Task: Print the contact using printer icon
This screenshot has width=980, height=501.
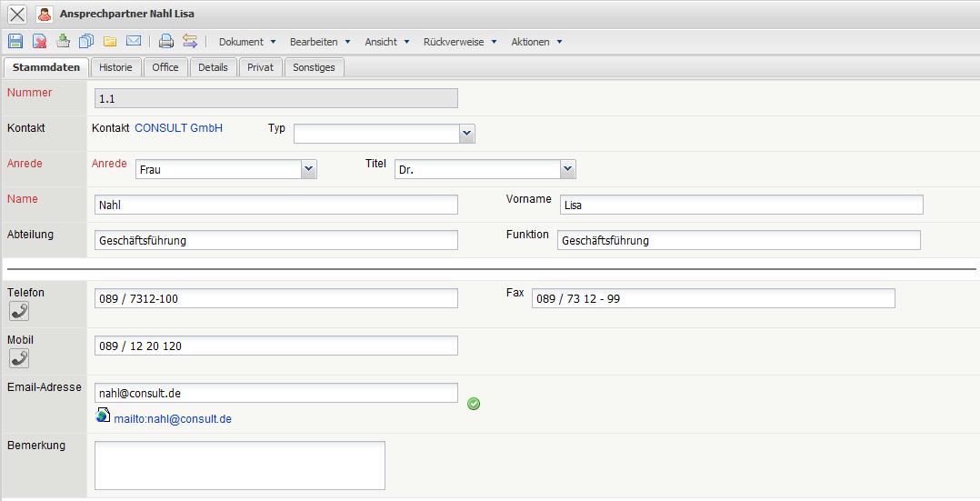Action: tap(165, 41)
